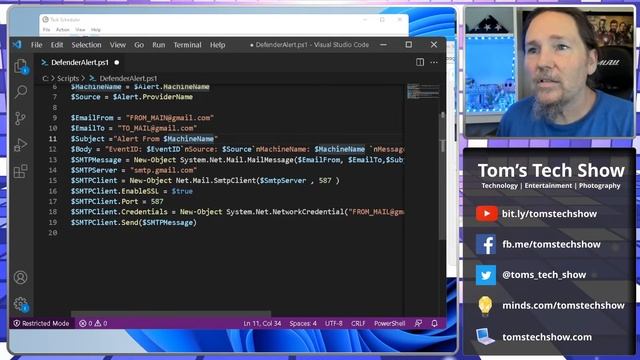Open the Go menu

139,45
